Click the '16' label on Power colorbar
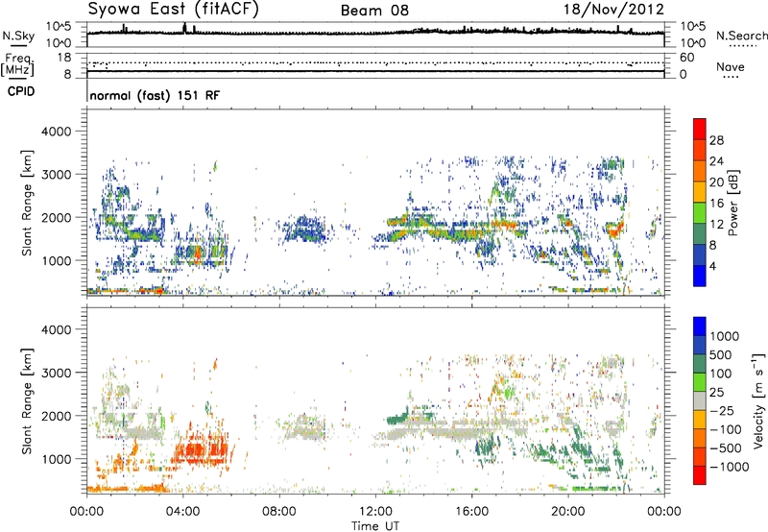 [716, 204]
